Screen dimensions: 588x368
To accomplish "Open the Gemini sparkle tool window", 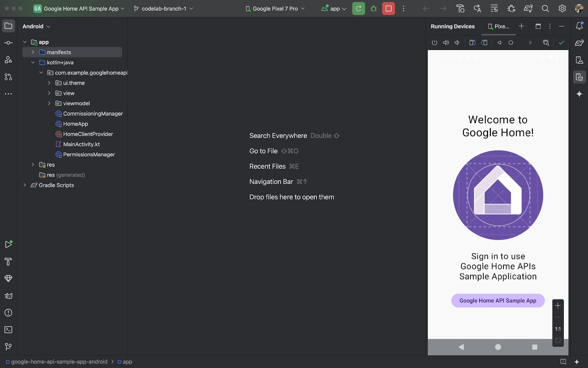I will [x=579, y=94].
